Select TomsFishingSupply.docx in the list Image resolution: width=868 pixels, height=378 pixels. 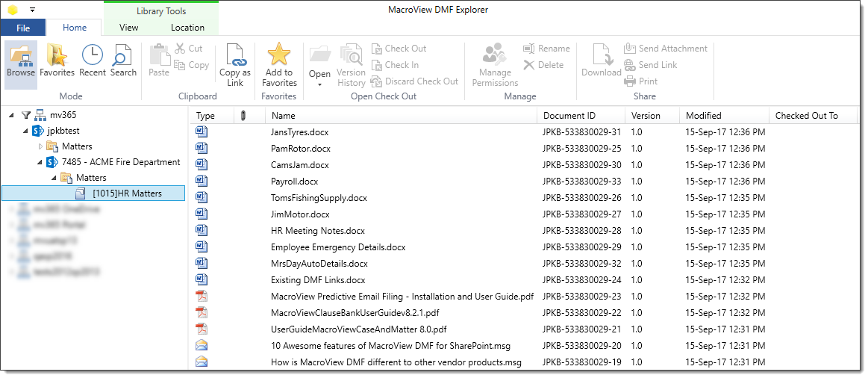pyautogui.click(x=319, y=198)
